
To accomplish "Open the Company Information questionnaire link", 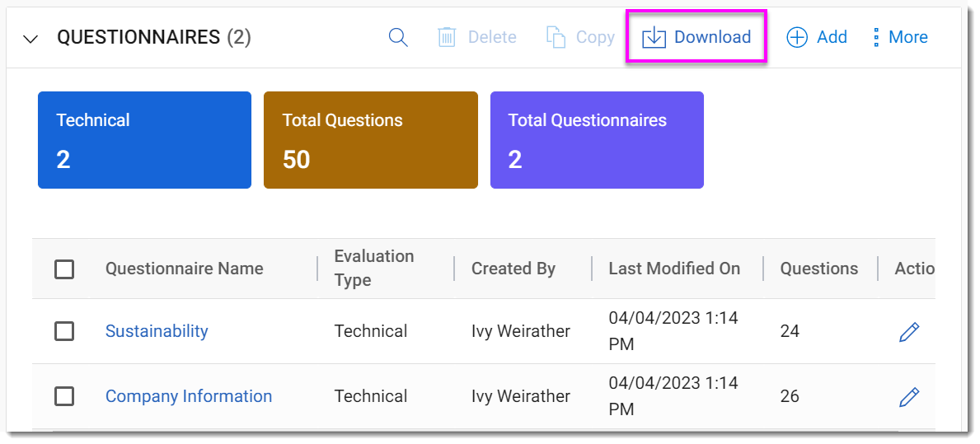I will (189, 396).
